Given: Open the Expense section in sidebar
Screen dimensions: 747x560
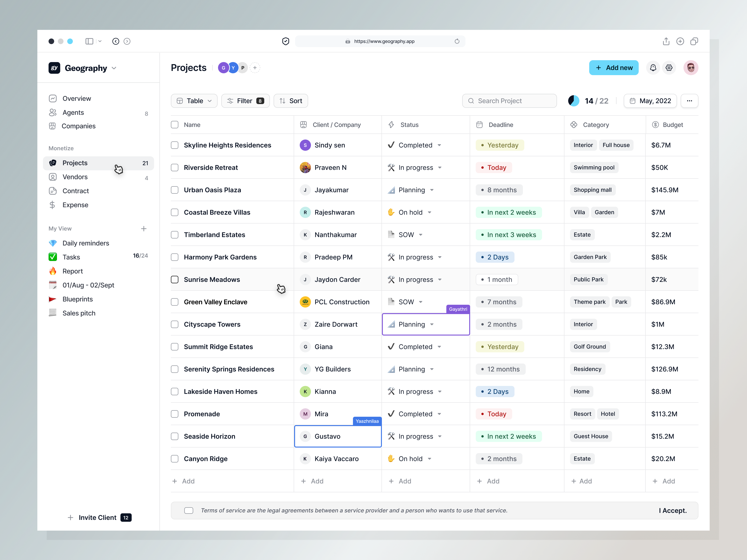Looking at the screenshot, I should [x=76, y=205].
